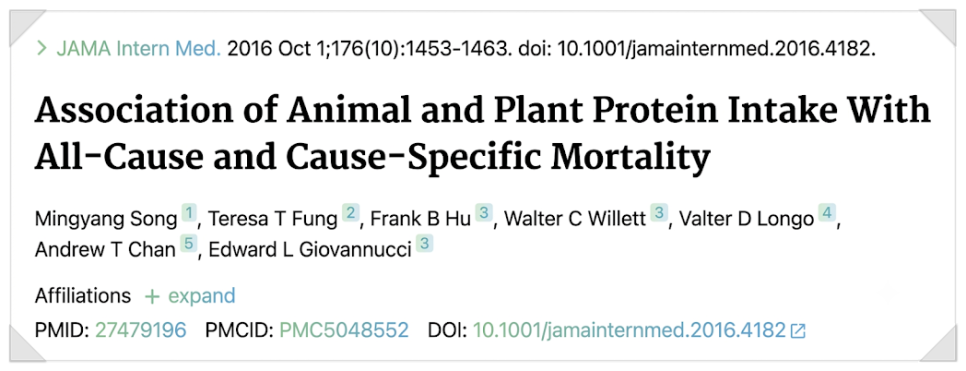
Task: Click the external link icon after DOI
Action: pyautogui.click(x=798, y=332)
